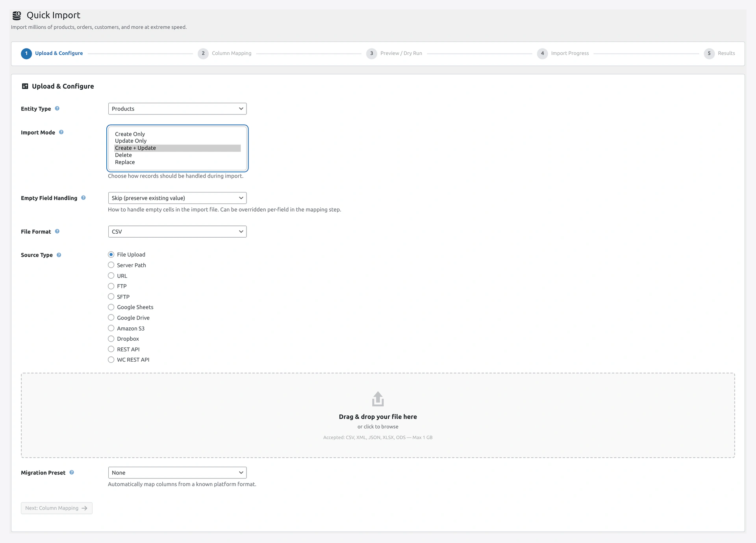Image resolution: width=756 pixels, height=543 pixels.
Task: Click 'or click to browse' text
Action: tap(378, 427)
